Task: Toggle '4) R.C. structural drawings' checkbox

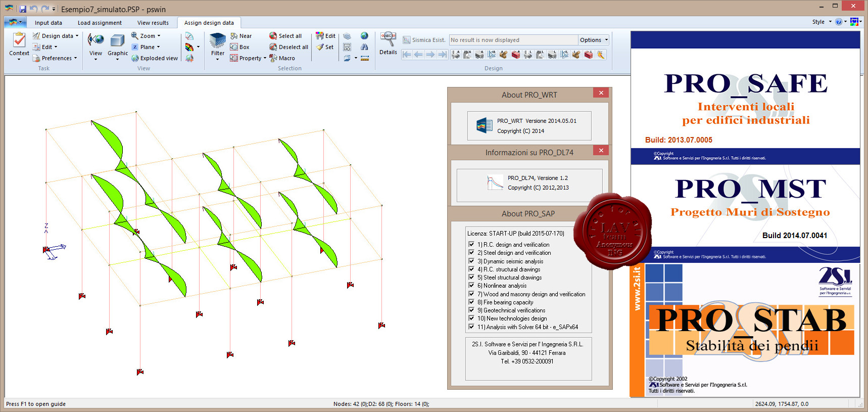Action: tap(471, 269)
